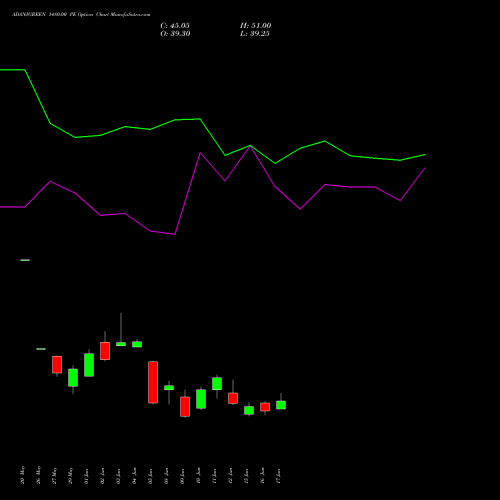Click the red candle above 27 May
The height and width of the screenshot is (500, 500).
point(57,365)
